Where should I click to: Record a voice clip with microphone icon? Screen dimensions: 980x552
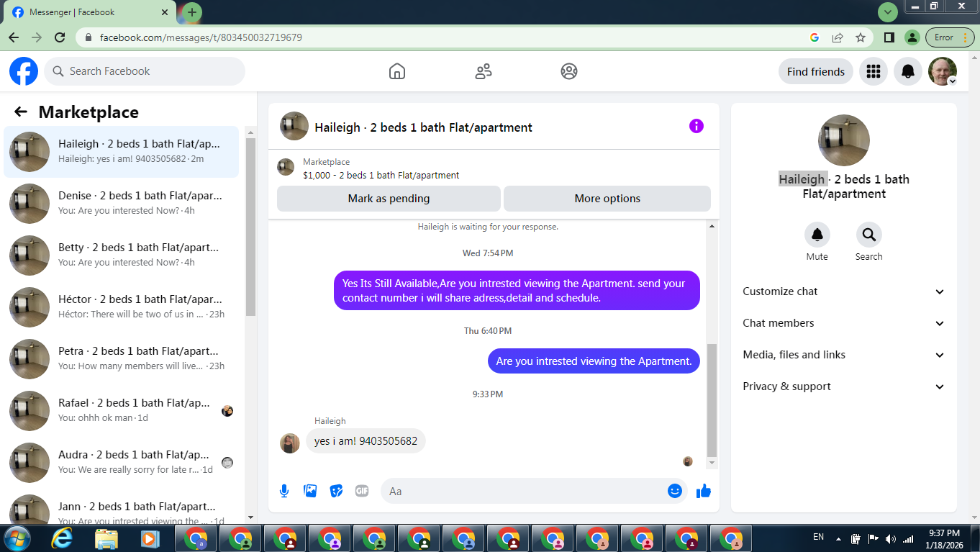[284, 491]
